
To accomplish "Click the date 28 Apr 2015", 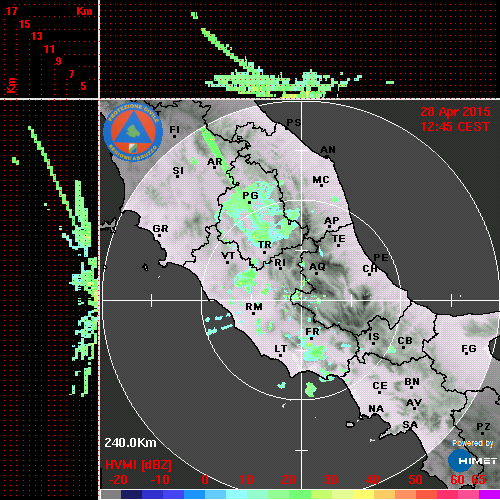I will (x=455, y=112).
